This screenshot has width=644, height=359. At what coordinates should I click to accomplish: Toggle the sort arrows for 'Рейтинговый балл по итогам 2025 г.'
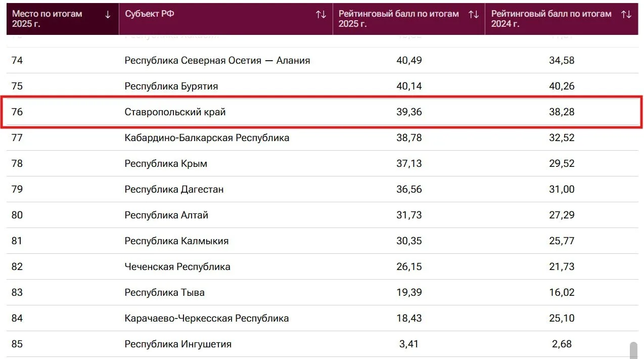pos(474,14)
